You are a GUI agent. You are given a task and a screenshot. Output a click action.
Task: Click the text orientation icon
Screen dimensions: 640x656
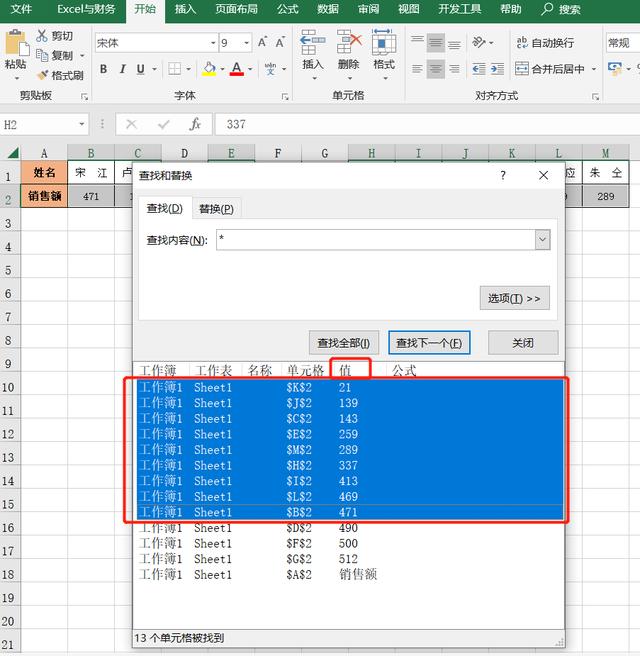click(479, 42)
